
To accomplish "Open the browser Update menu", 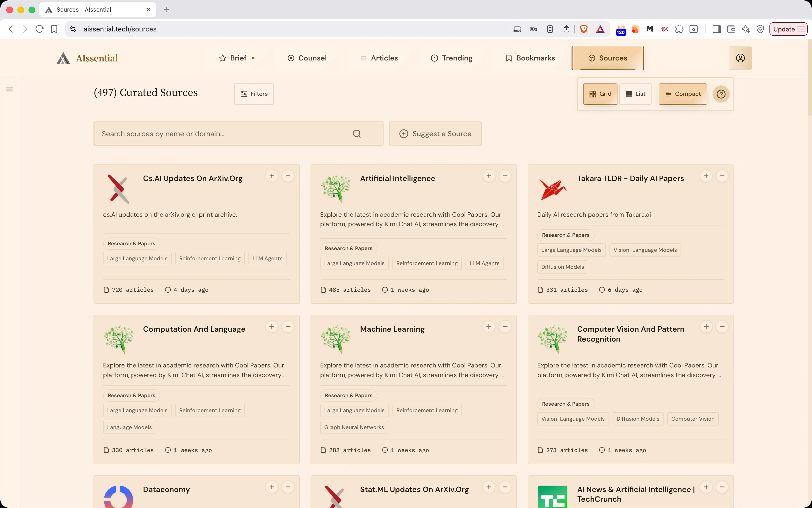I will [788, 29].
